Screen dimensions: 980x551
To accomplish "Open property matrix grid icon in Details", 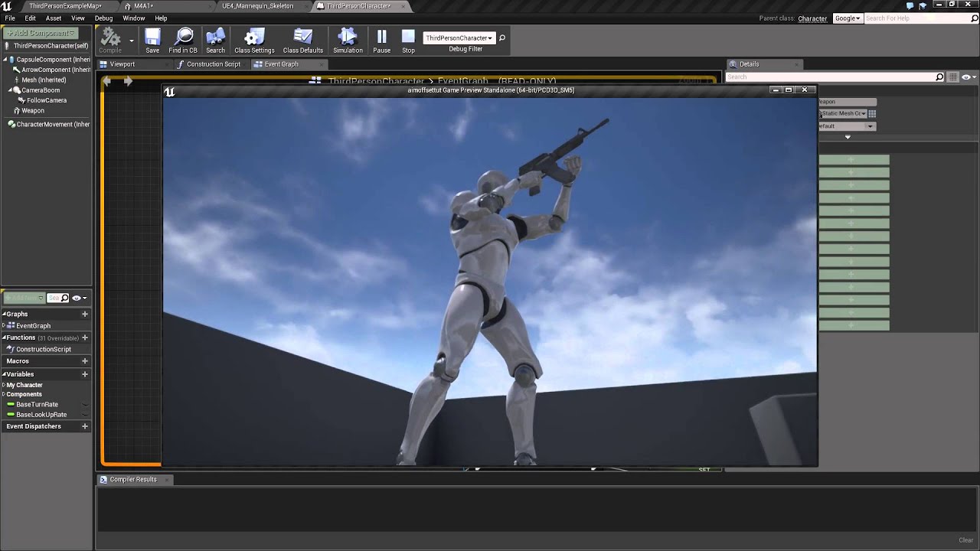I will [953, 77].
